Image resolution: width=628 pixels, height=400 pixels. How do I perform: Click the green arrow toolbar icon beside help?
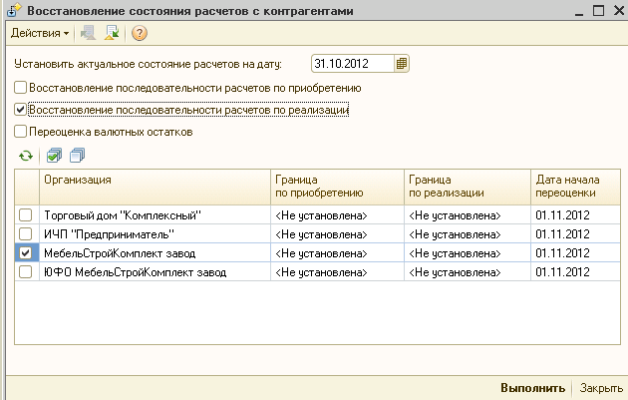tap(112, 33)
